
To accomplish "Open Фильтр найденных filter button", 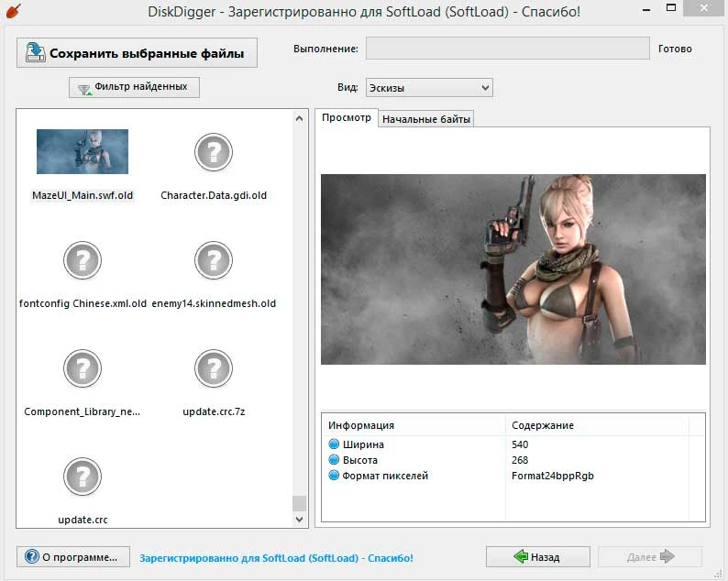I will click(134, 87).
